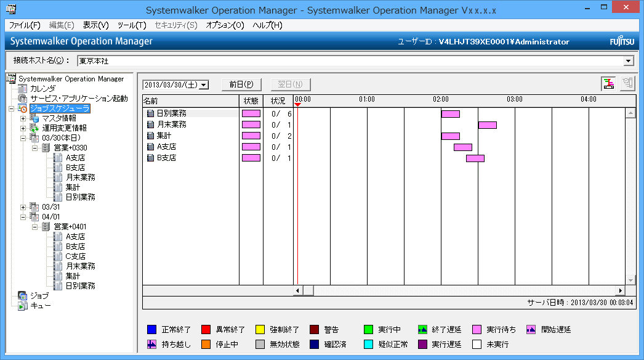Click the Gantt chart view icon
The width and height of the screenshot is (644, 360).
point(608,84)
